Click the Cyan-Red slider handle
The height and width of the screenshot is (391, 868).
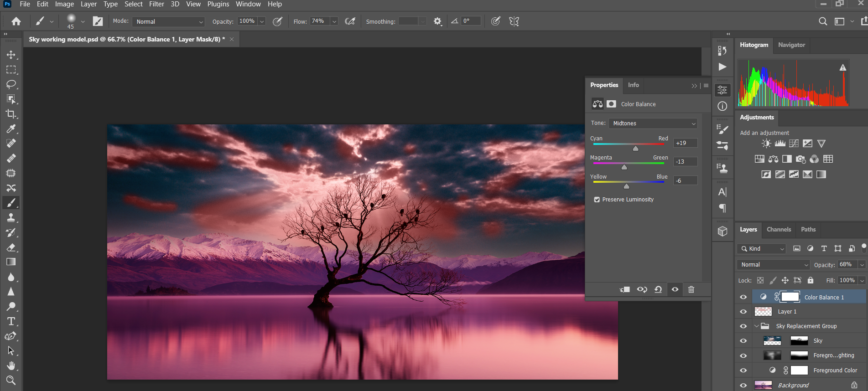coord(635,149)
